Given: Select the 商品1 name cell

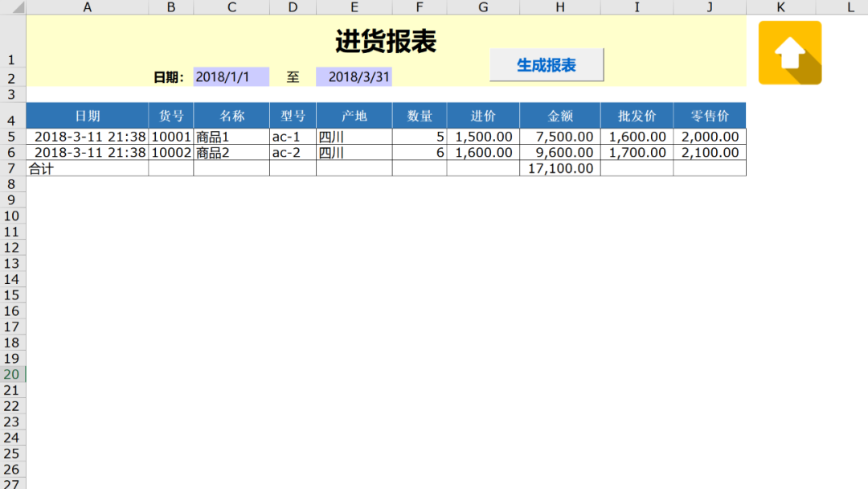Looking at the screenshot, I should [x=231, y=137].
